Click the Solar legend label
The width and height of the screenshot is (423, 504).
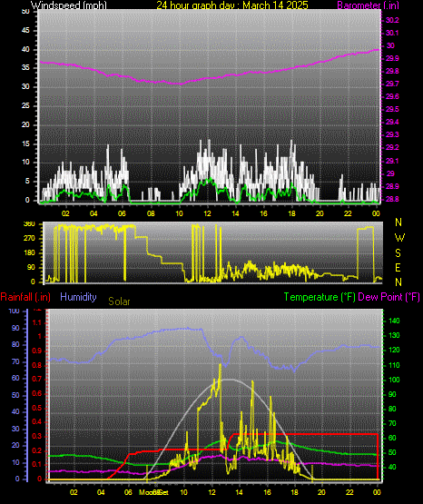coord(119,301)
